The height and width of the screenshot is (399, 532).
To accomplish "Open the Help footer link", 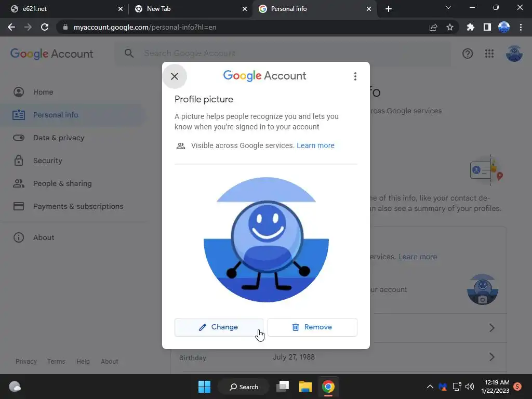I will 83,362.
